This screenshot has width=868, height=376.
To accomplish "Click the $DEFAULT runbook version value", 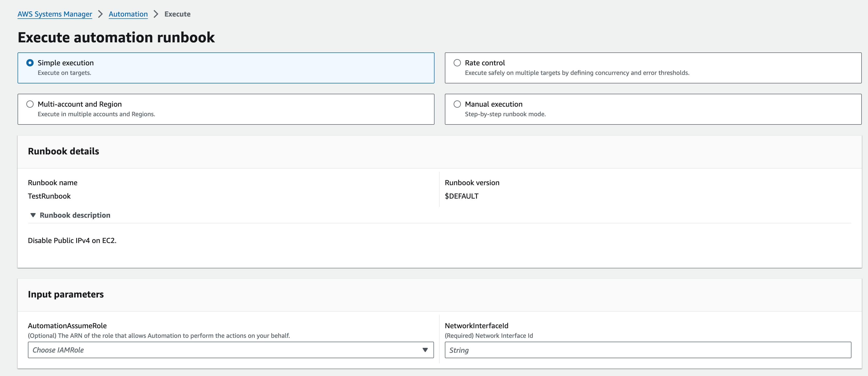I will tap(461, 196).
